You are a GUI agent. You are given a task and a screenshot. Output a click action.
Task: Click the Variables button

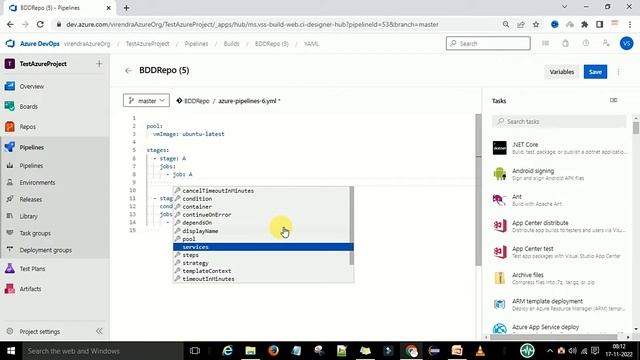[x=562, y=72]
